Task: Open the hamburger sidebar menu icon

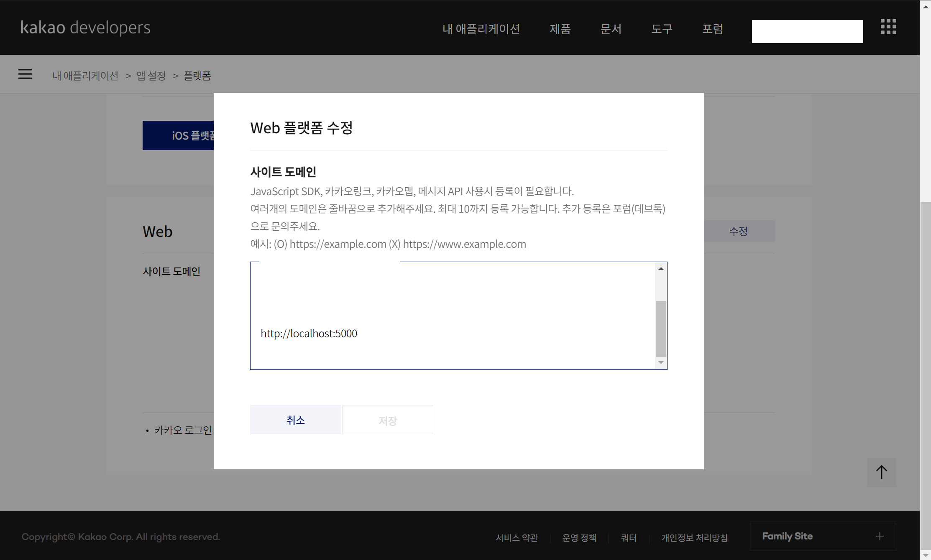Action: [25, 74]
